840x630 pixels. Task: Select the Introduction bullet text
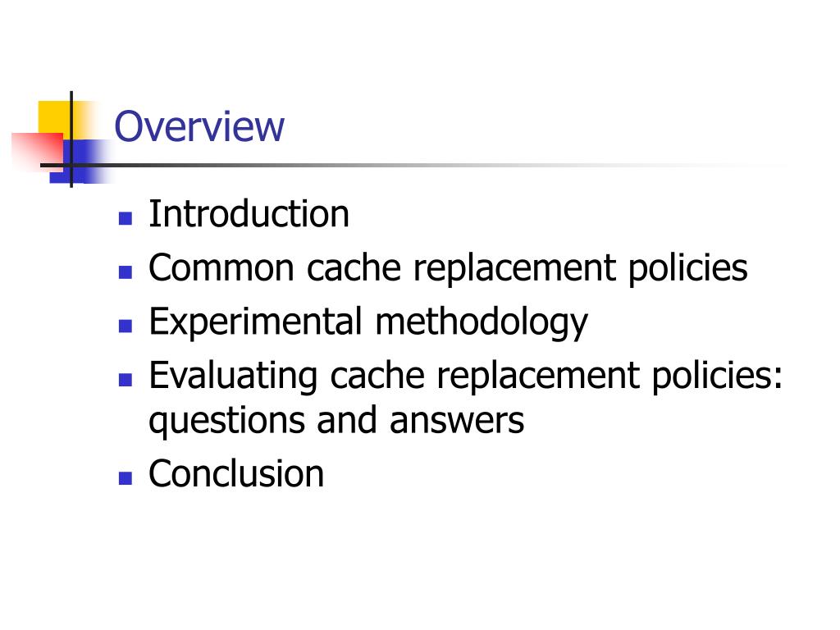click(x=249, y=214)
